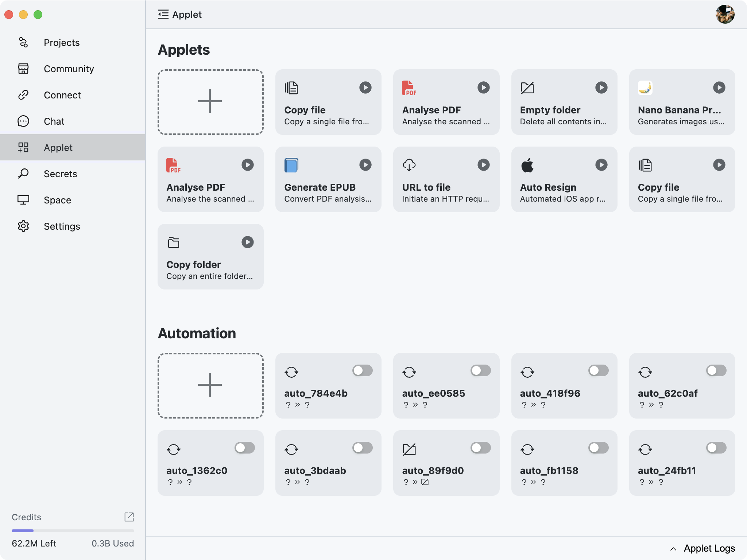This screenshot has height=560, width=747.
Task: Open the Secrets sidebar section
Action: [x=60, y=174]
